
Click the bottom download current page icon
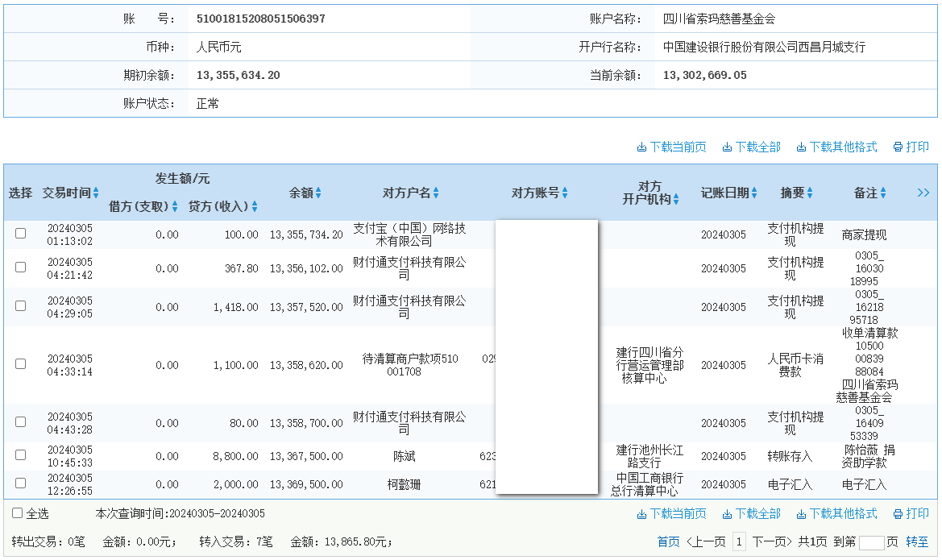[x=641, y=514]
